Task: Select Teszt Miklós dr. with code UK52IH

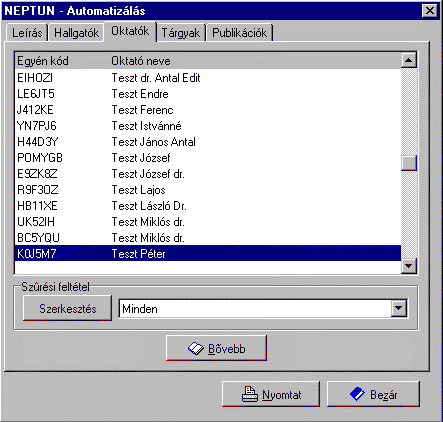Action: [208, 222]
